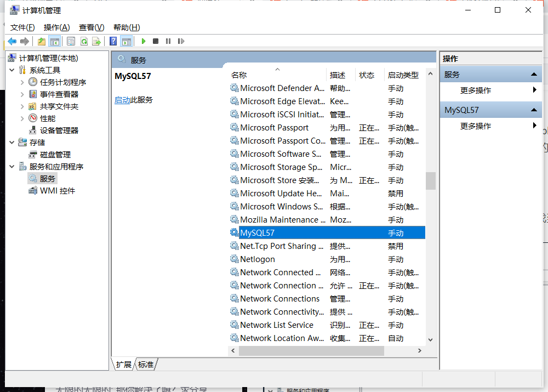Click the scroll down arrow of services list
The height and width of the screenshot is (392, 548).
(x=431, y=339)
